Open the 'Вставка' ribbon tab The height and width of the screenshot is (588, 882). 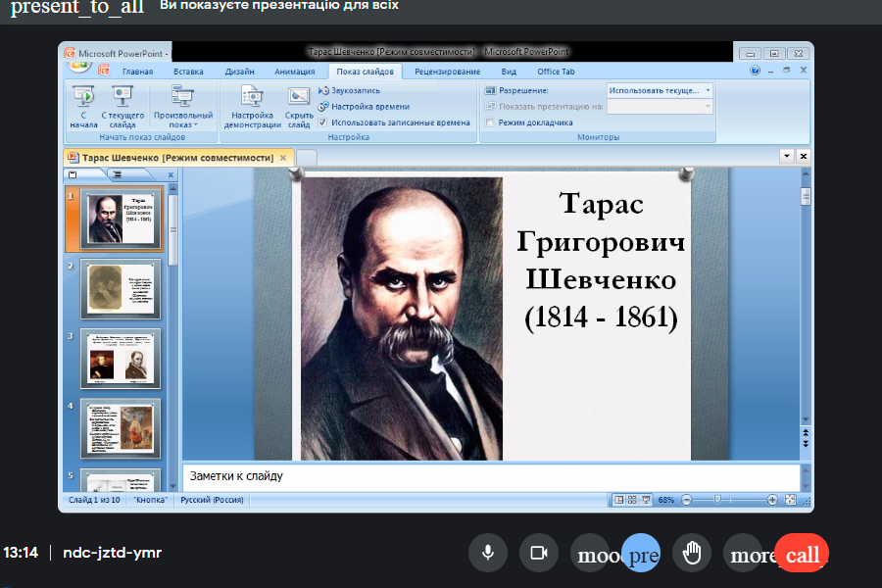188,72
